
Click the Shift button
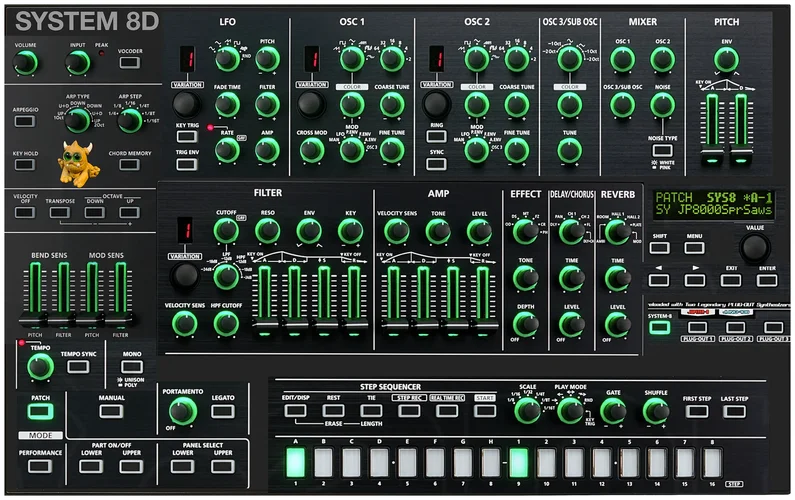(x=659, y=247)
